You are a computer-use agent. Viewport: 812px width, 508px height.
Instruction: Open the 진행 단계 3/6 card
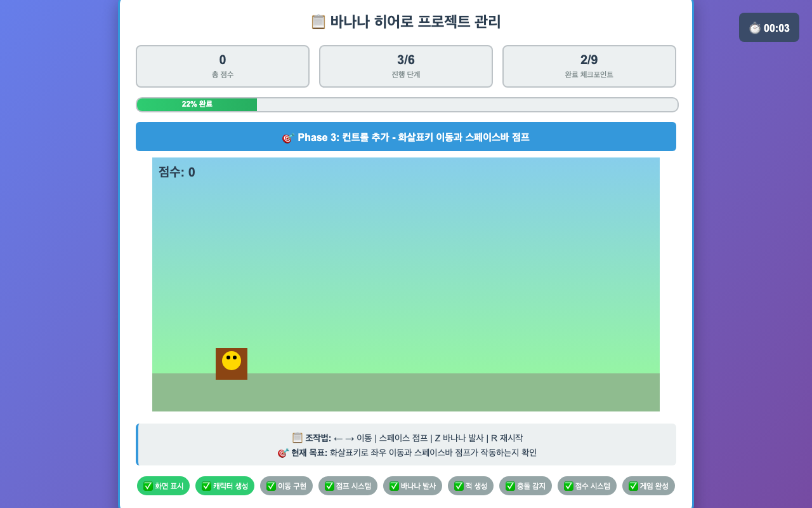(406, 66)
